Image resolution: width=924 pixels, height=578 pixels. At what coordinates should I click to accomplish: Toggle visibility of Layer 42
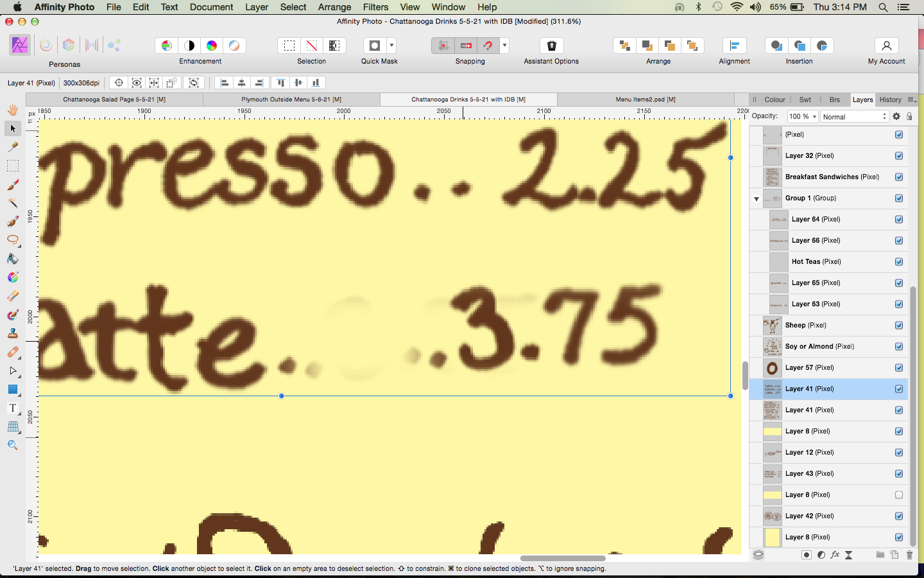[899, 516]
